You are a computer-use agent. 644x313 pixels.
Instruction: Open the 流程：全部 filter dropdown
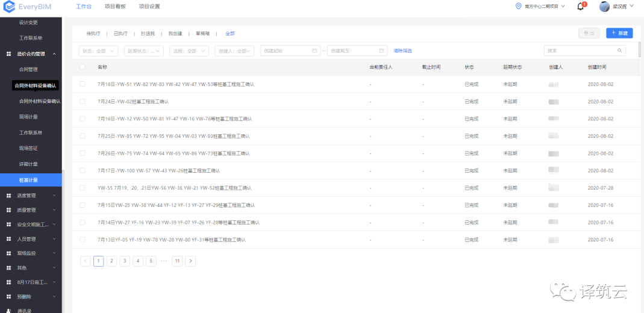pyautogui.click(x=189, y=51)
